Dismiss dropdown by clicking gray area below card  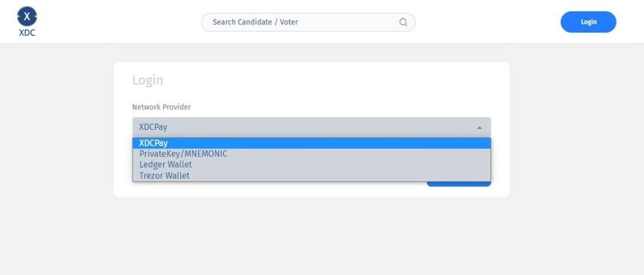click(311, 236)
